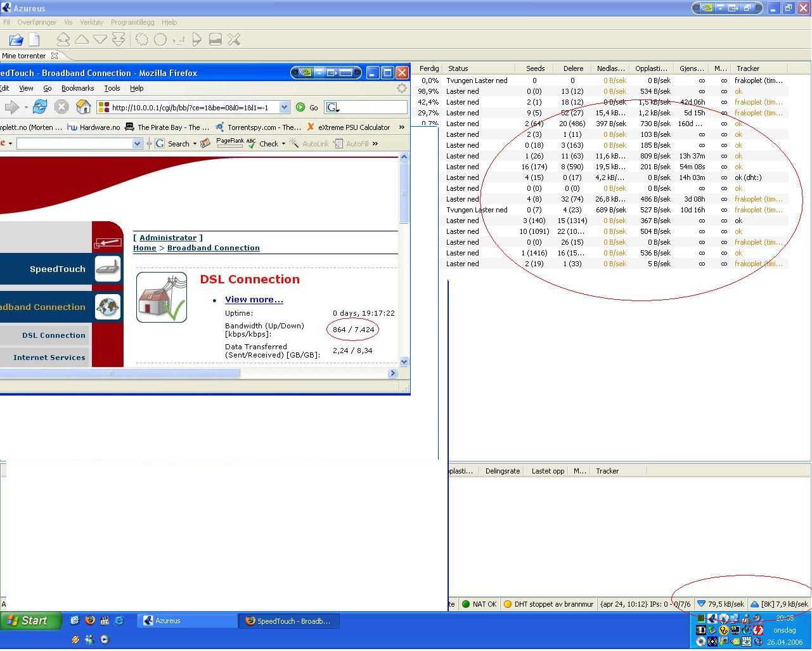This screenshot has width=812, height=651.
Task: Click the PageRank indicator
Action: [229, 143]
